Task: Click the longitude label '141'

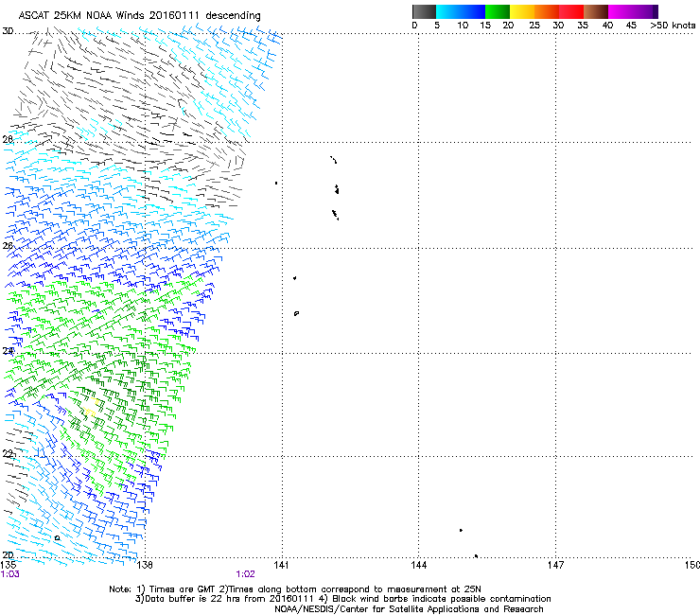Action: (x=281, y=565)
